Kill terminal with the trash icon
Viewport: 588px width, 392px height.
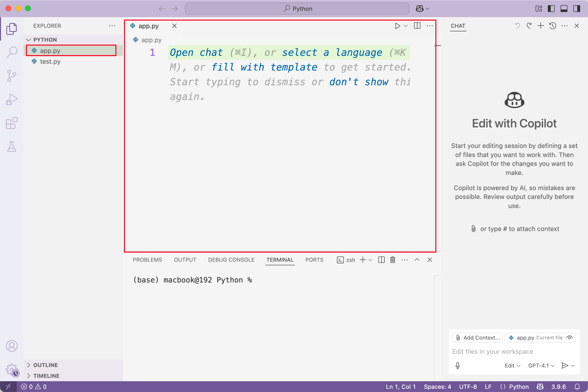coord(393,260)
